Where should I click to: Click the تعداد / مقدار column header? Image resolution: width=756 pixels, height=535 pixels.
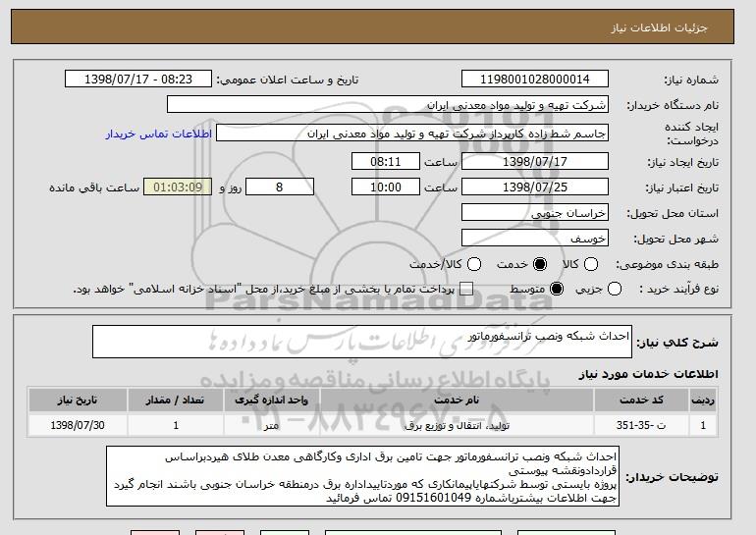click(176, 401)
